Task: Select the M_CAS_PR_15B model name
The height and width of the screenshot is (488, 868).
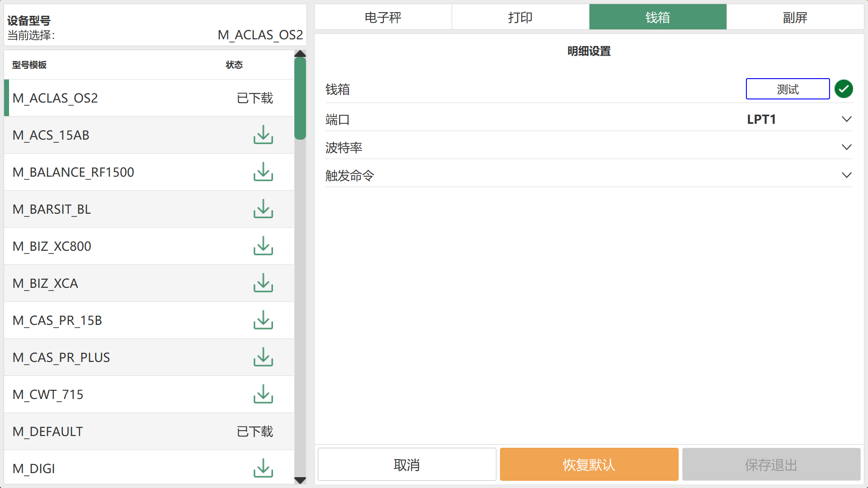Action: pos(57,320)
